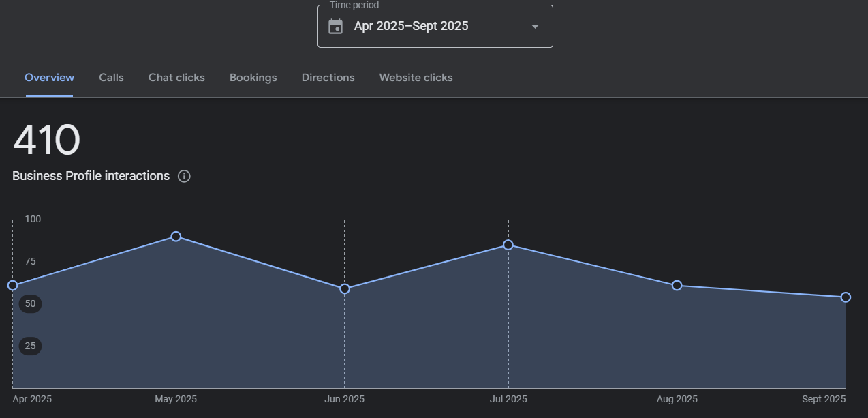Go to the Chat clicks tab
This screenshot has height=418, width=868.
click(176, 78)
